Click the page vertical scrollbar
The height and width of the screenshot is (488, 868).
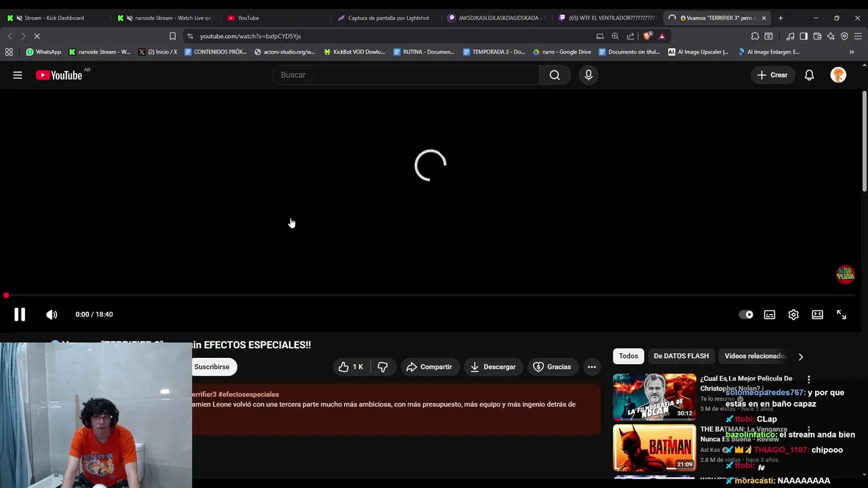(865, 142)
